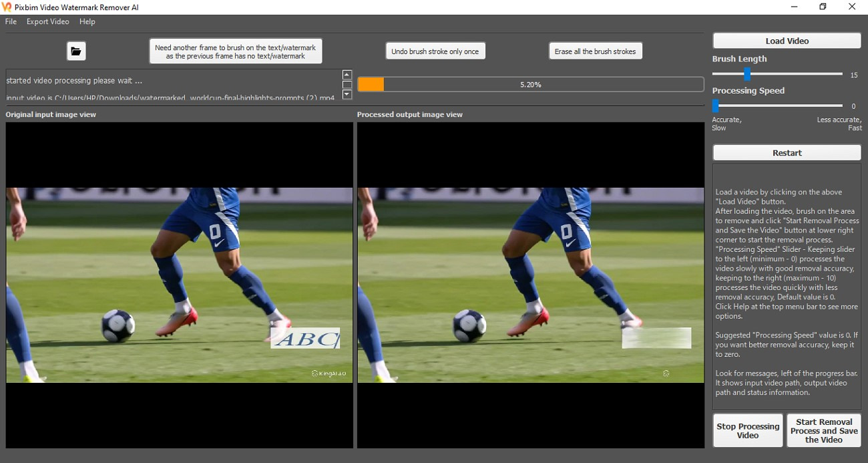Click the Load Video button
Image resolution: width=868 pixels, height=463 pixels.
tap(787, 41)
